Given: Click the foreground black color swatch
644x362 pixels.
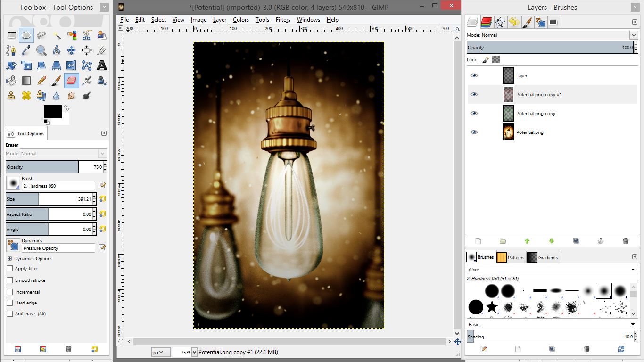Looking at the screenshot, I should (x=52, y=112).
